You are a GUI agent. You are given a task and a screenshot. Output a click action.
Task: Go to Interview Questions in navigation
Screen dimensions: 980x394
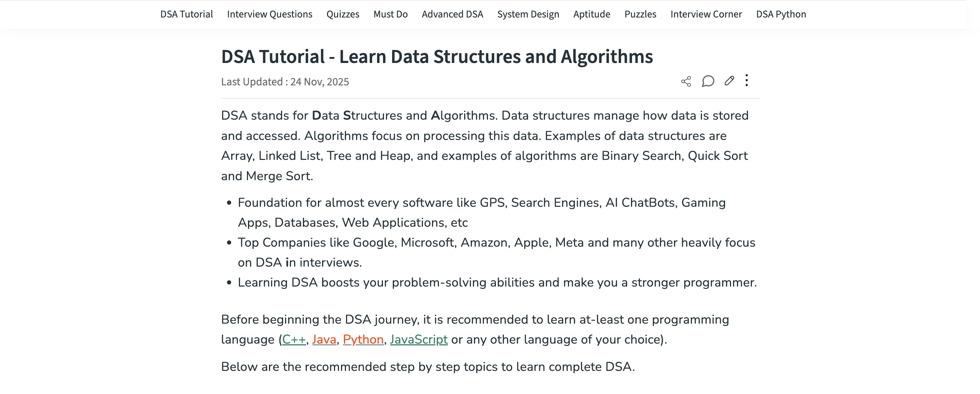tap(269, 14)
